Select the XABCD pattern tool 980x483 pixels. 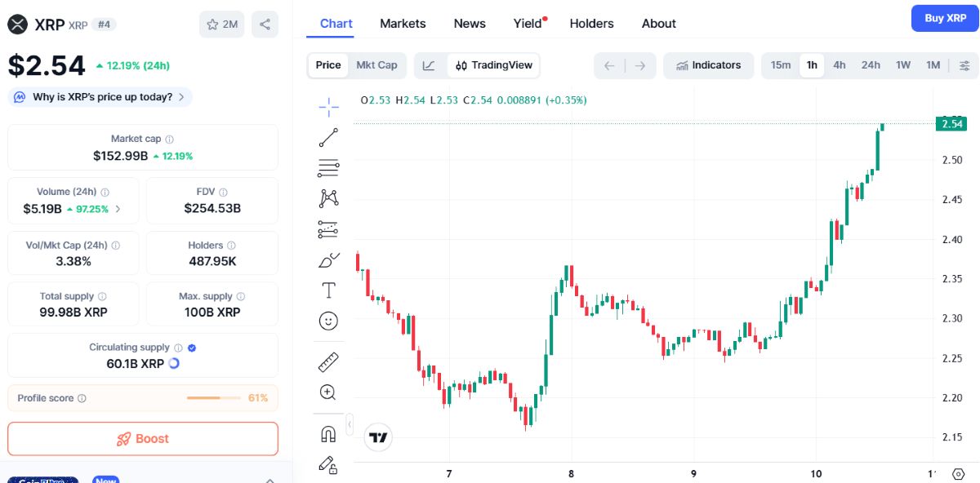pos(328,198)
